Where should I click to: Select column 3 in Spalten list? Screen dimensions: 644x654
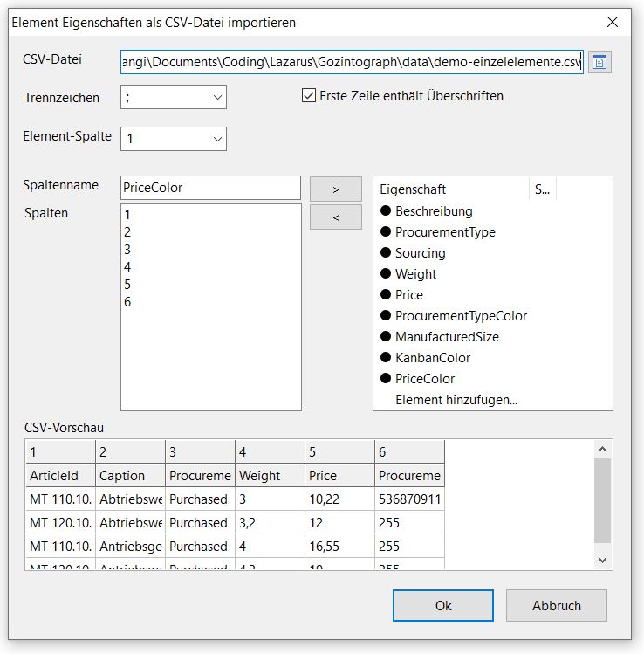pyautogui.click(x=210, y=250)
